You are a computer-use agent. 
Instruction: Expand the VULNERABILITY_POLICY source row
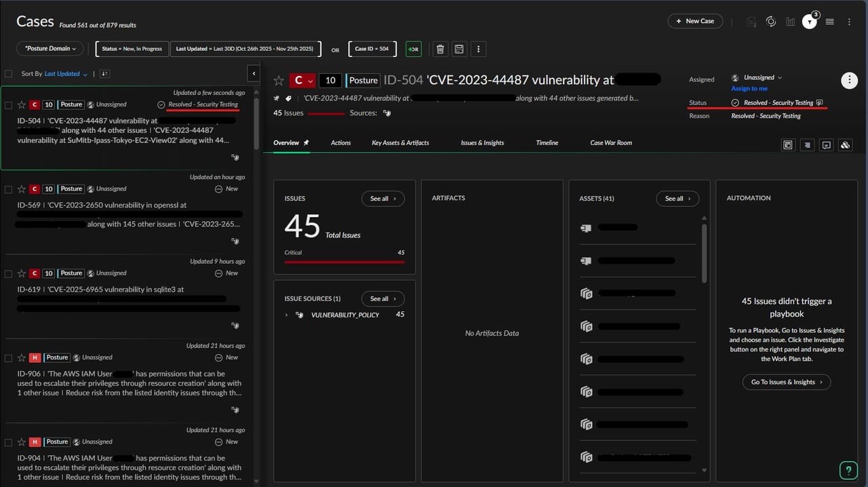coord(287,315)
